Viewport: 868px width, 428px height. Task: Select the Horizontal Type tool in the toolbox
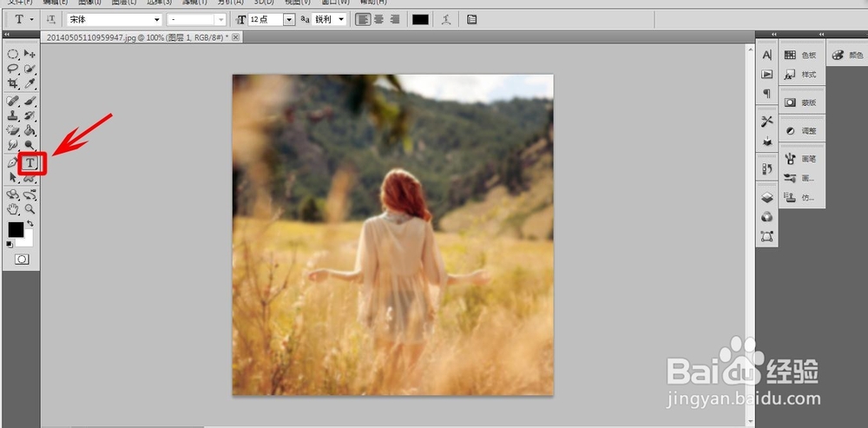30,163
